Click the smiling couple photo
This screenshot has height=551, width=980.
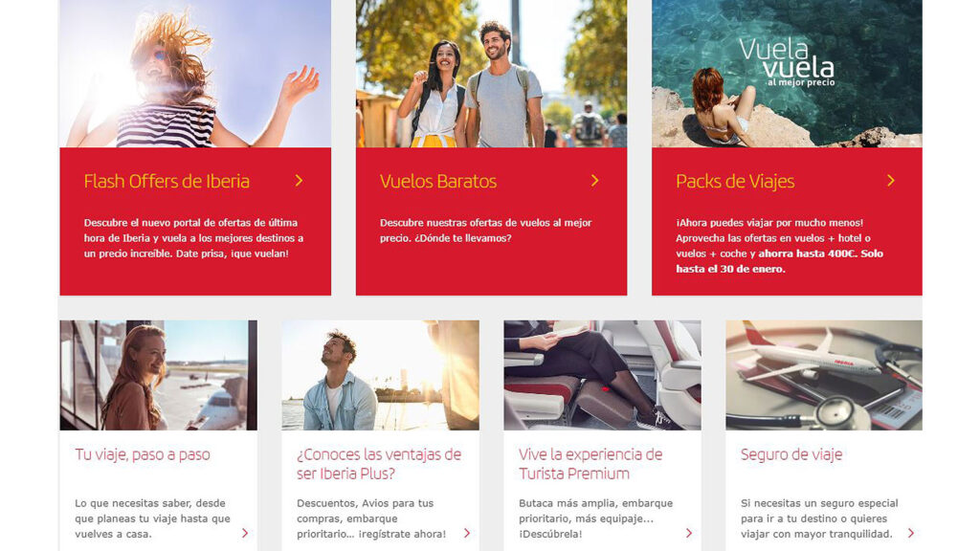click(491, 74)
